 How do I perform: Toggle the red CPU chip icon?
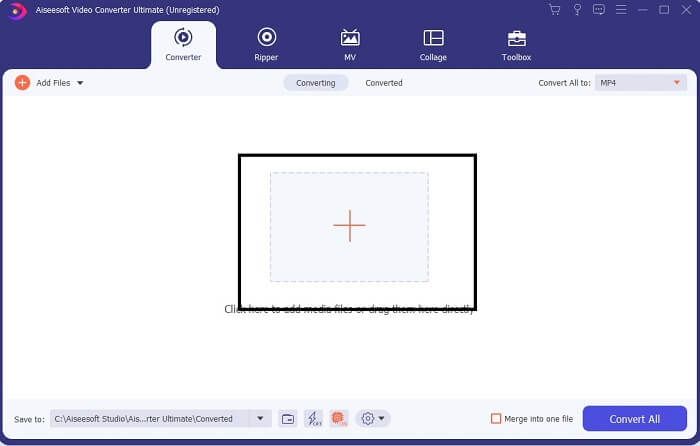click(339, 419)
